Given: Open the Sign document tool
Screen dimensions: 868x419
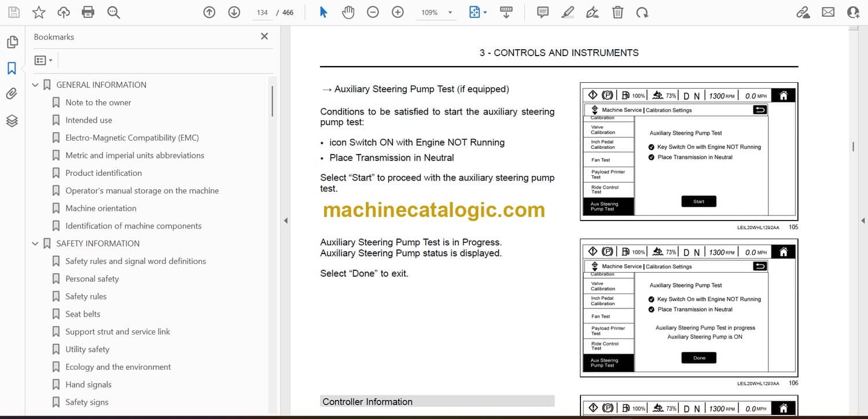Looking at the screenshot, I should [593, 12].
